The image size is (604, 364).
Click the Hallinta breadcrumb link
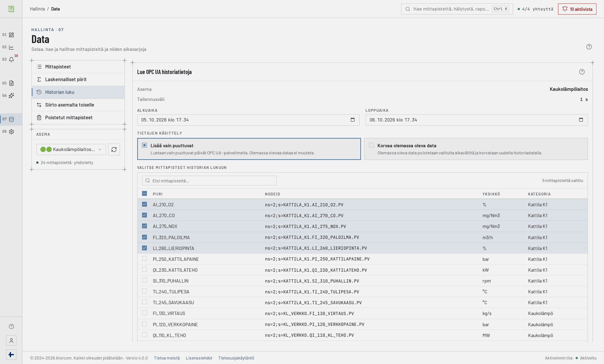[x=37, y=9]
